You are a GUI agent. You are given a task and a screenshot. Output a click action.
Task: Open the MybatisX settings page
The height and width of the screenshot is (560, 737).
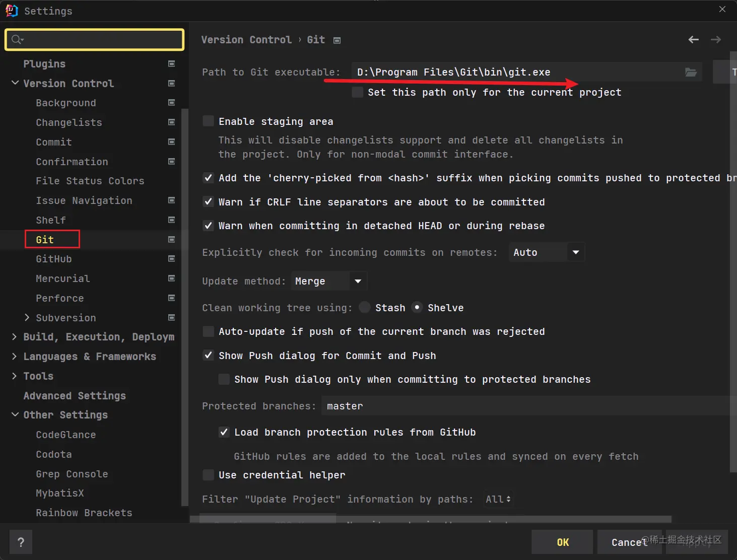(x=60, y=493)
